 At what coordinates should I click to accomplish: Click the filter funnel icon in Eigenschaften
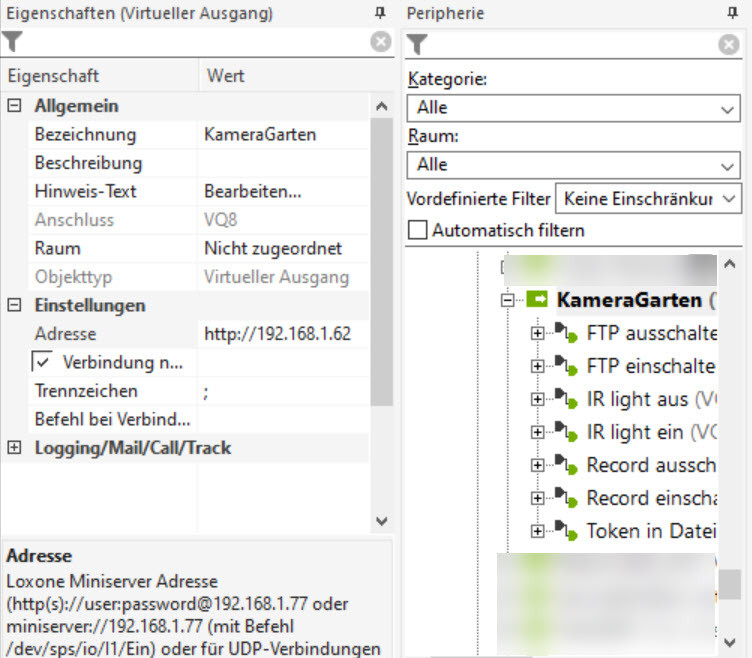[12, 41]
